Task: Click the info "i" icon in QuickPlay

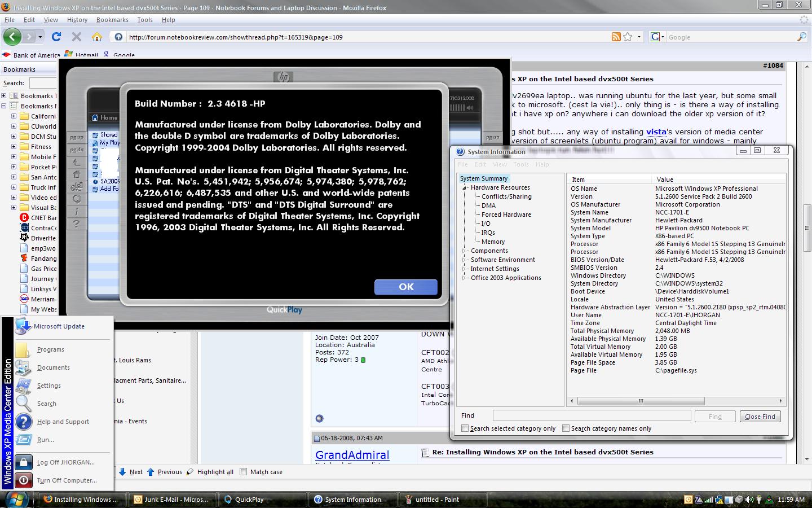Action: pos(77,211)
